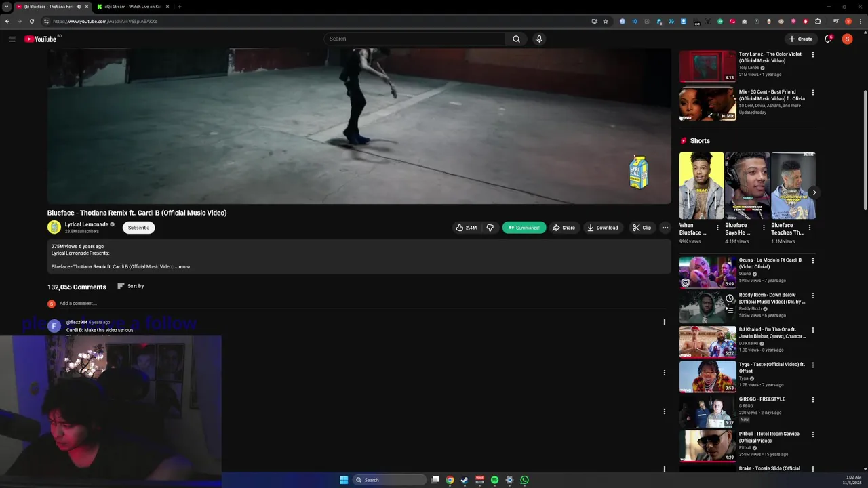
Task: Open options for Ozuna La Modelo video
Action: tap(813, 260)
